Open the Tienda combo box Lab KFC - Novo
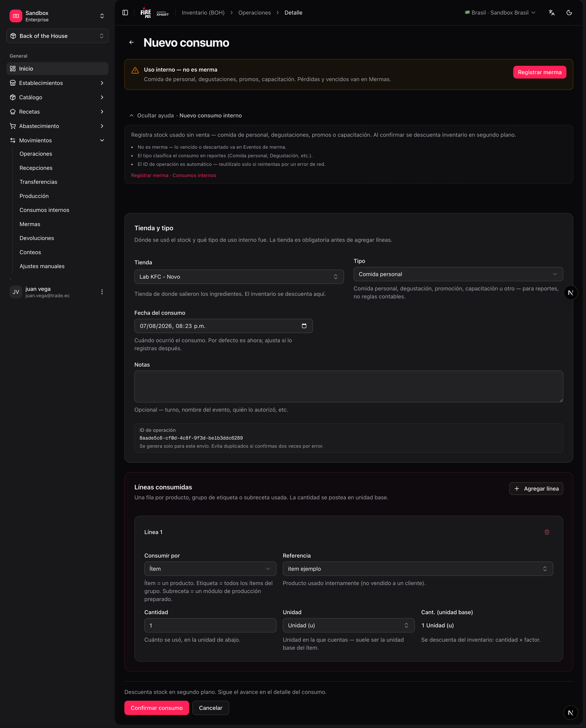 tap(239, 276)
